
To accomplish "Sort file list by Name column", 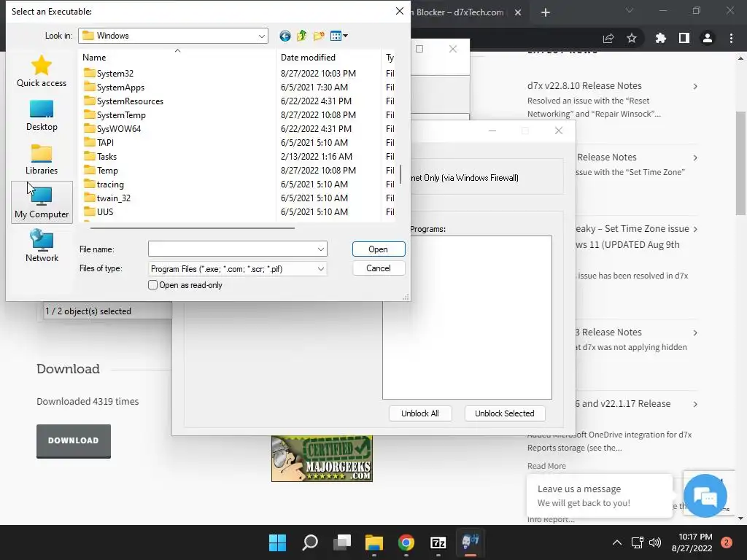I will (177, 57).
